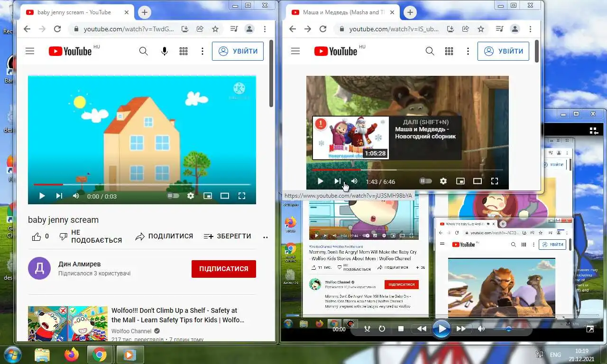The width and height of the screenshot is (607, 364).
Task: Start voice search with the microphone icon
Action: 165,51
